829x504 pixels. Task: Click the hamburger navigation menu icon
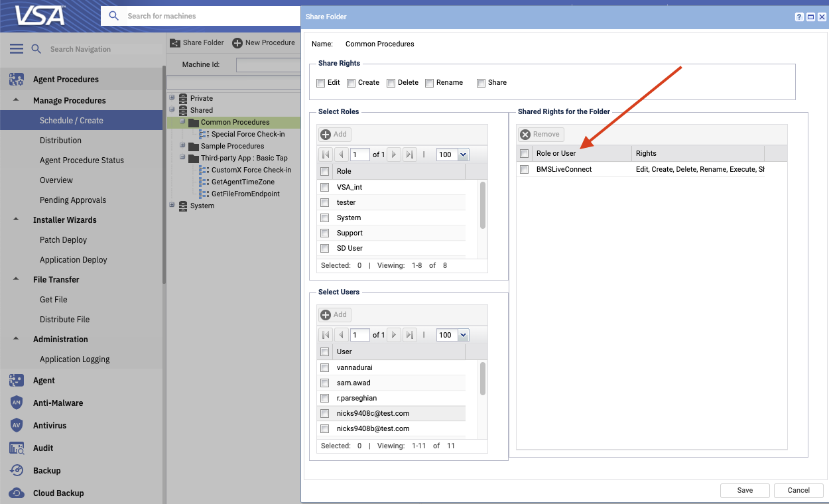(17, 49)
